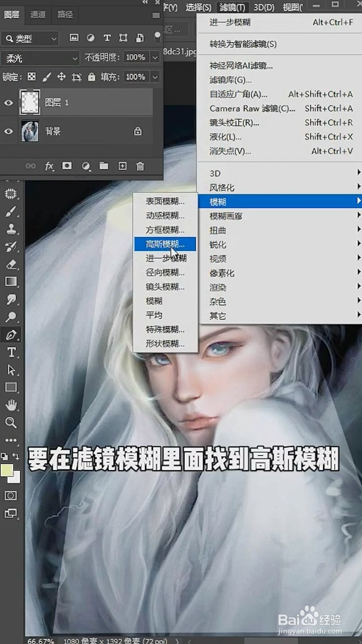362x644 pixels.
Task: Toggle lock transparent pixels
Action: 32,77
